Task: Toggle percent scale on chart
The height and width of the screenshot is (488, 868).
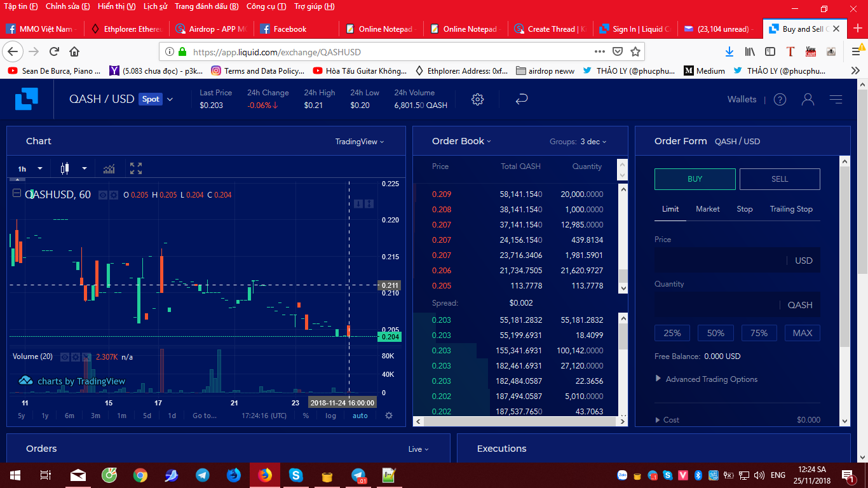Action: [x=306, y=416]
